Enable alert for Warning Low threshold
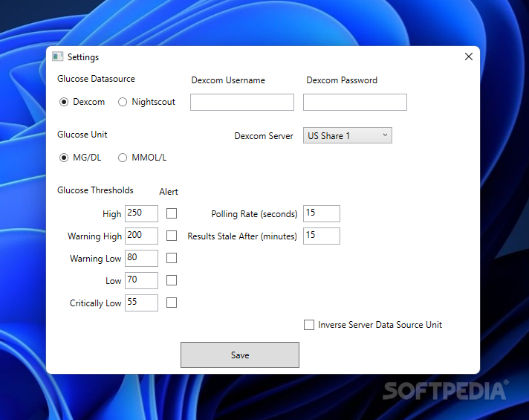This screenshot has height=420, width=529. click(x=172, y=258)
